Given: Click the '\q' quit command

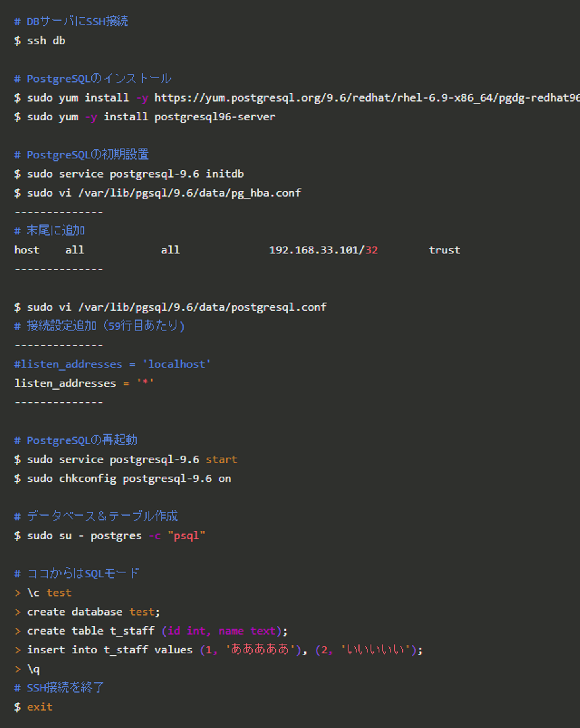Looking at the screenshot, I should pyautogui.click(x=33, y=669).
